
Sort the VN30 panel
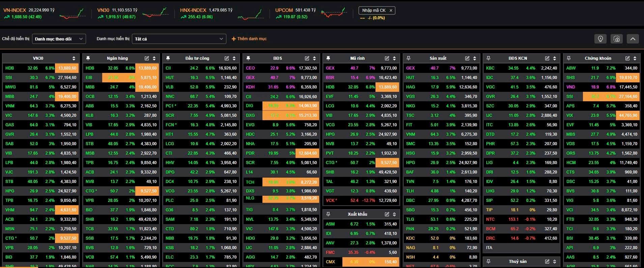click(x=74, y=58)
